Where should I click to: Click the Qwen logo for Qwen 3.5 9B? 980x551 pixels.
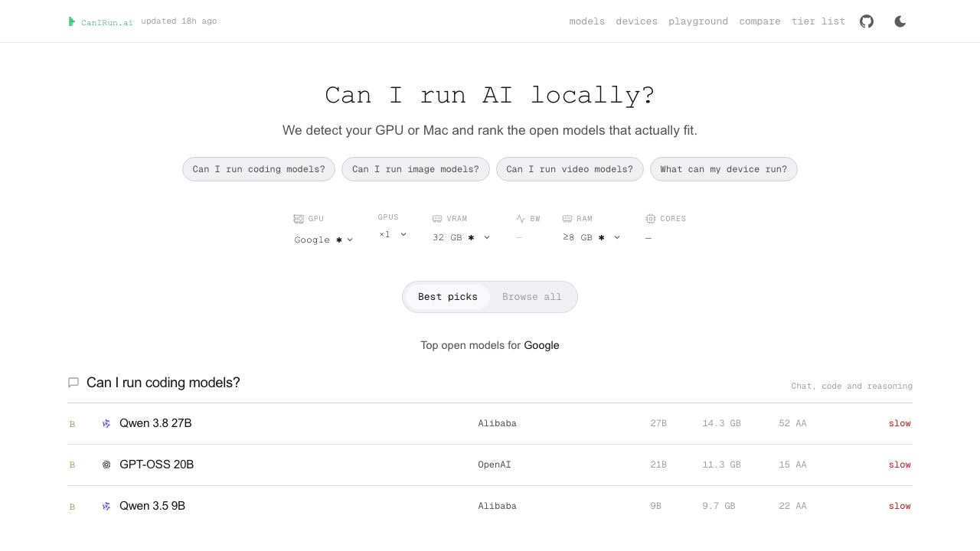pyautogui.click(x=106, y=506)
